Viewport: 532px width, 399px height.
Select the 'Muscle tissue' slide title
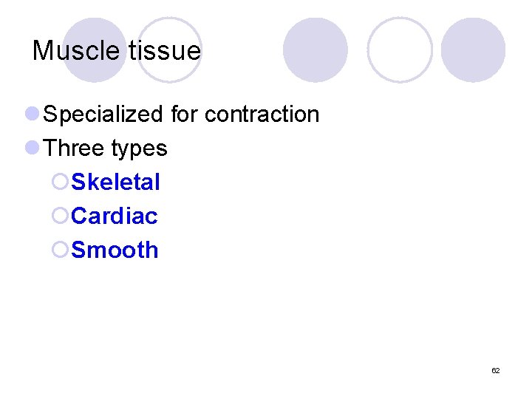[117, 51]
